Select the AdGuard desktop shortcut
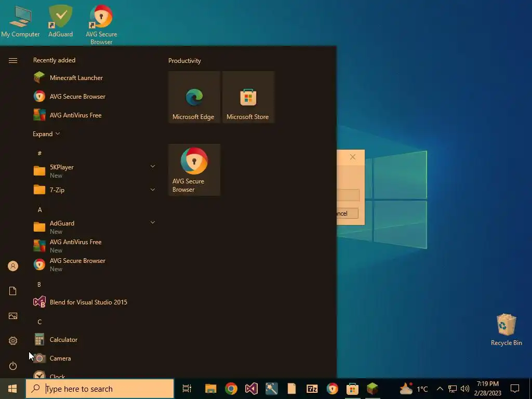 click(60, 21)
